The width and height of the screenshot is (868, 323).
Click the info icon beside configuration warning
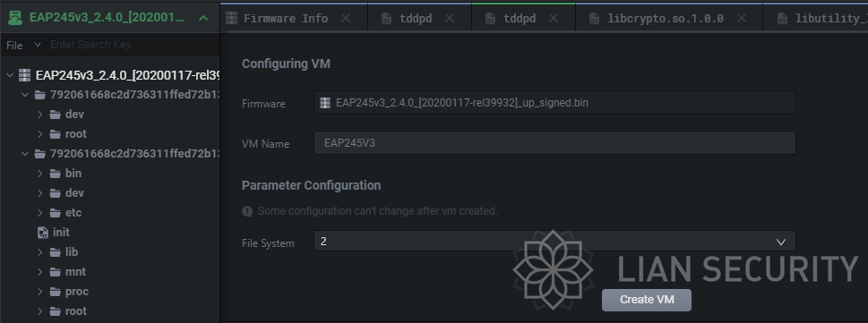click(x=247, y=211)
